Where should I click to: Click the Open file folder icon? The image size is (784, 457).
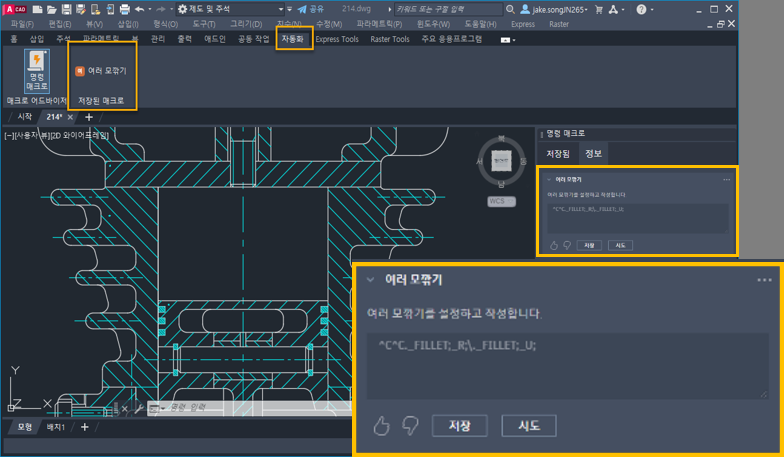(x=52, y=9)
